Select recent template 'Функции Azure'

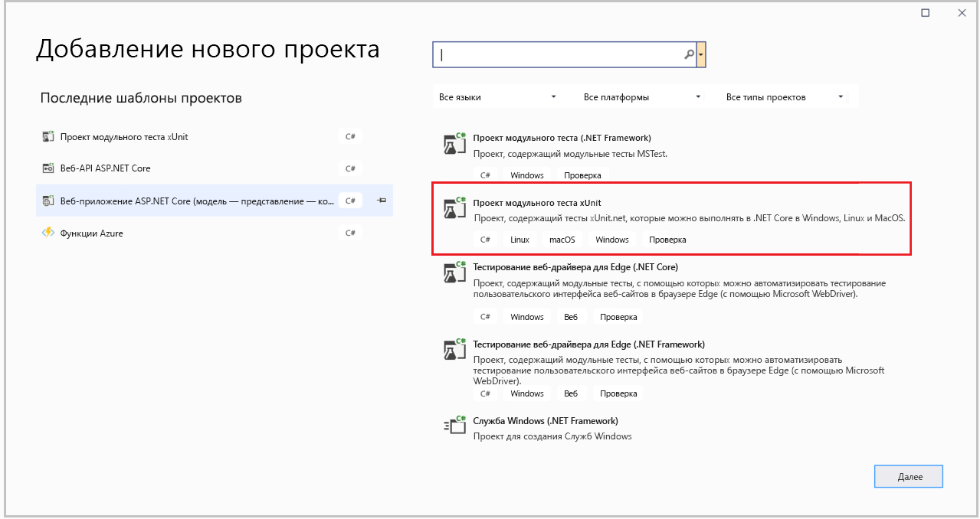[x=215, y=233]
